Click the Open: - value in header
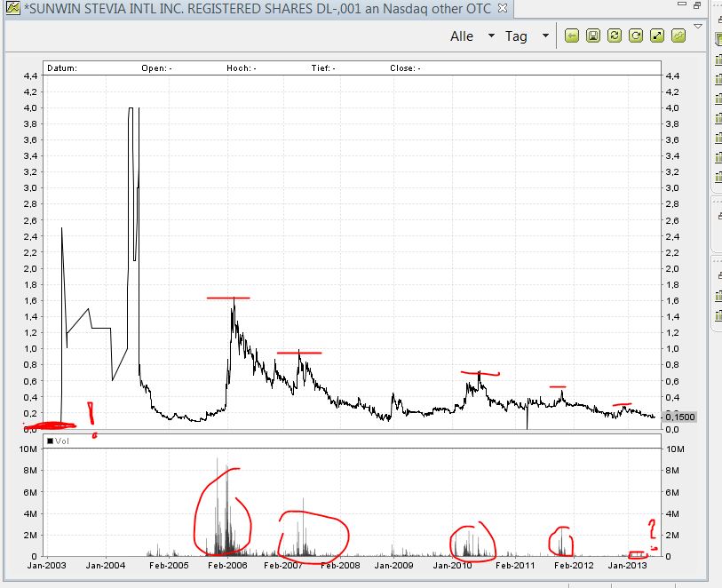 [x=156, y=68]
